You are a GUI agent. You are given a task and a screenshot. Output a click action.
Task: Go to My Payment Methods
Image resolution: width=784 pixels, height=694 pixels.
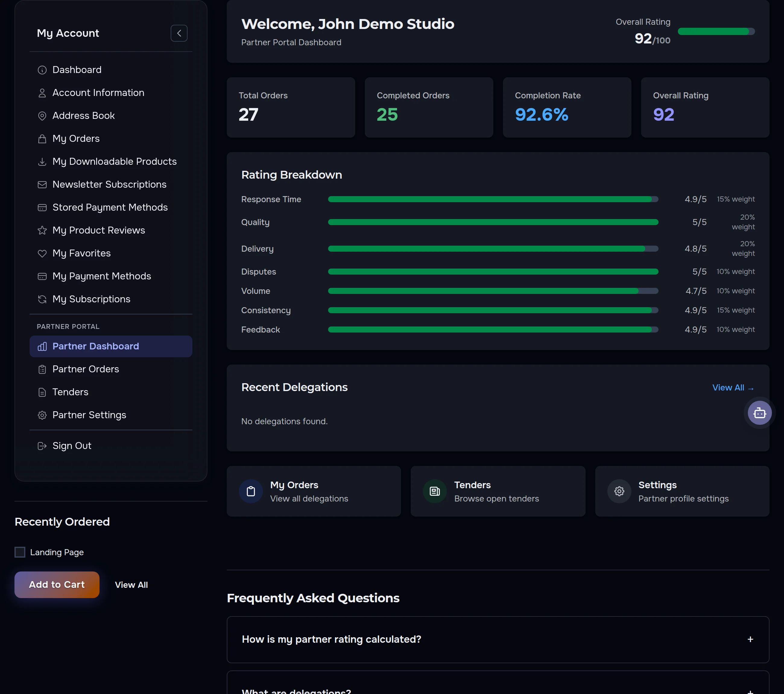[111, 276]
